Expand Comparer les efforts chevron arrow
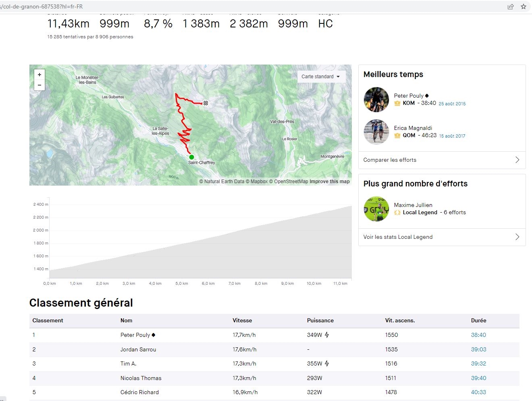The image size is (532, 401). 517,160
